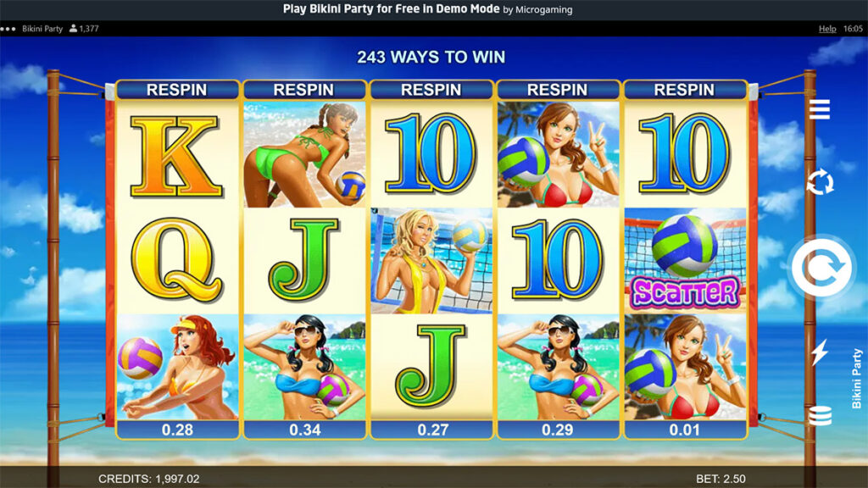868x488 pixels.
Task: Open the hamburger menu icon
Action: (x=820, y=109)
